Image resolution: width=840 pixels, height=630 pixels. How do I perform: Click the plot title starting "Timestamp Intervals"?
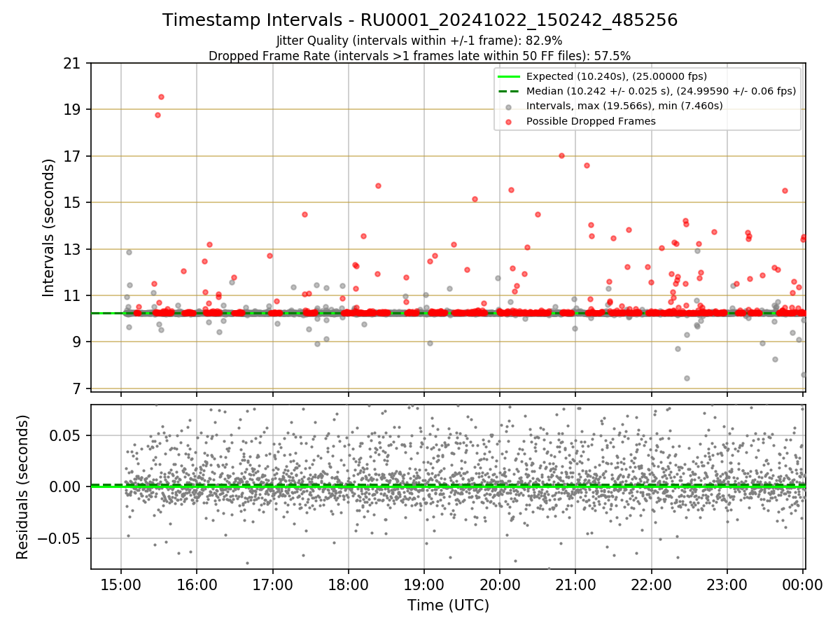420,20
